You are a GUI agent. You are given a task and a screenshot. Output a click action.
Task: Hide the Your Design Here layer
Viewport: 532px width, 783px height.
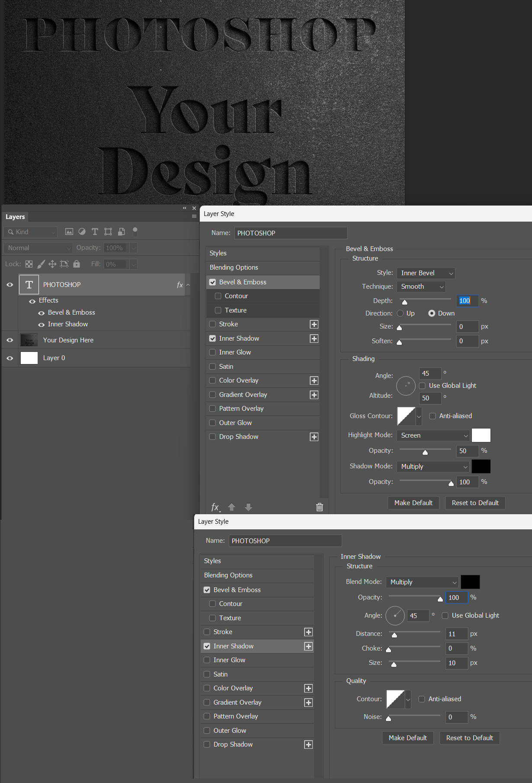(10, 340)
